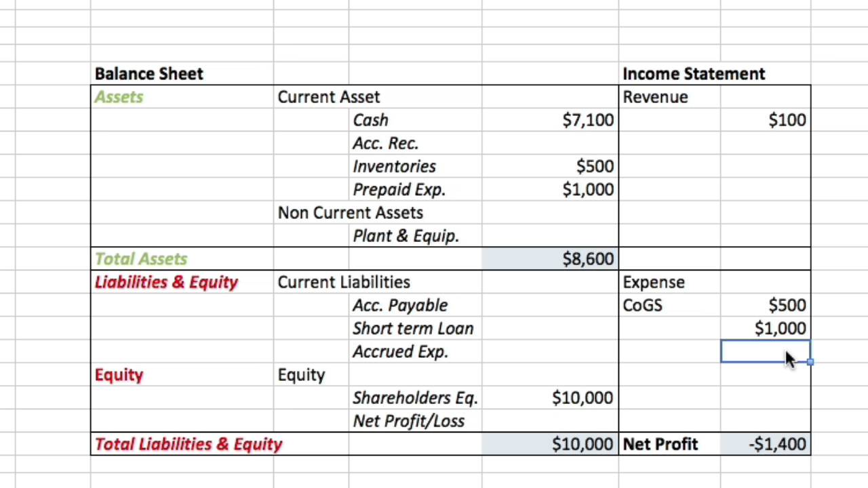Click the green Assets label cell
The height and width of the screenshot is (488, 868).
[119, 97]
